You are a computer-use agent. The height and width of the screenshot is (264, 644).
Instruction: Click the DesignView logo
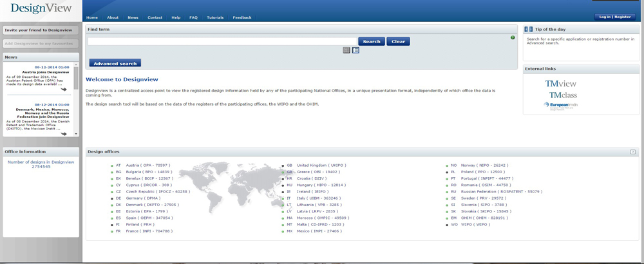coord(41,8)
